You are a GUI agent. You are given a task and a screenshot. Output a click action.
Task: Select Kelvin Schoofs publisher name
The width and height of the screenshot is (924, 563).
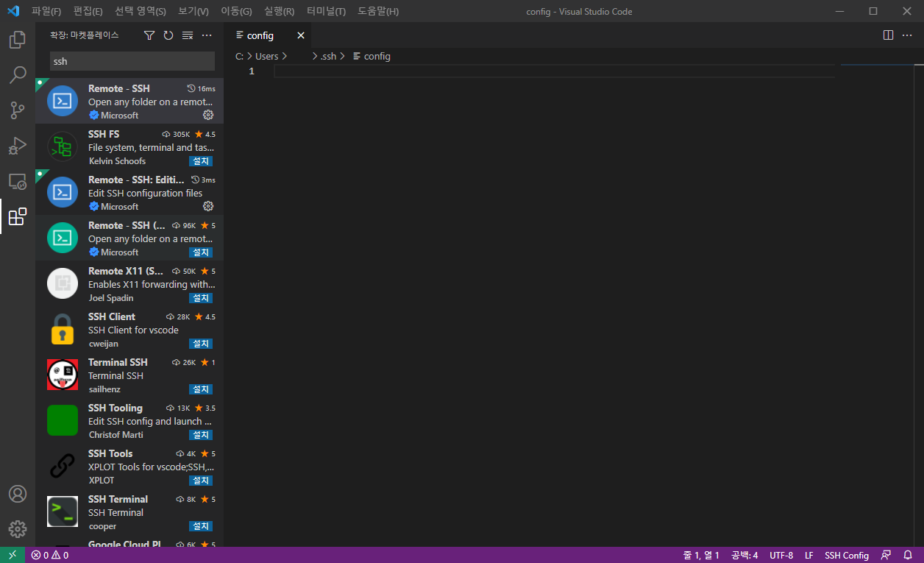117,161
